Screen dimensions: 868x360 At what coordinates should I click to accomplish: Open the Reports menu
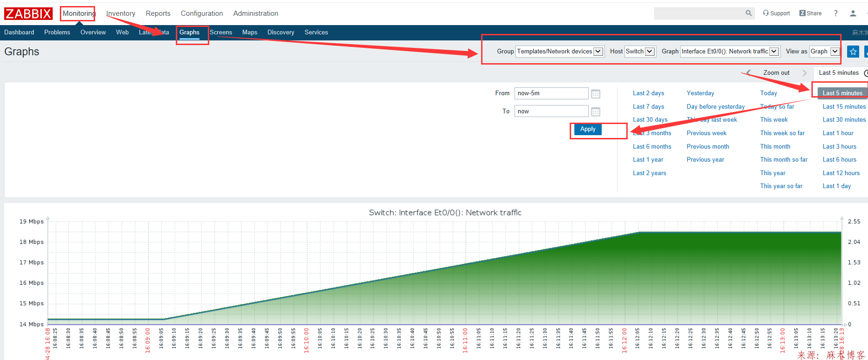(158, 13)
